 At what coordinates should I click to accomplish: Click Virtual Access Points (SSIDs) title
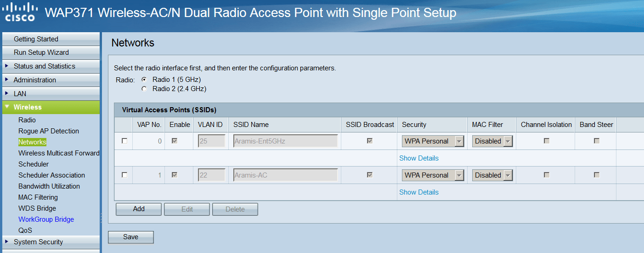pos(169,110)
